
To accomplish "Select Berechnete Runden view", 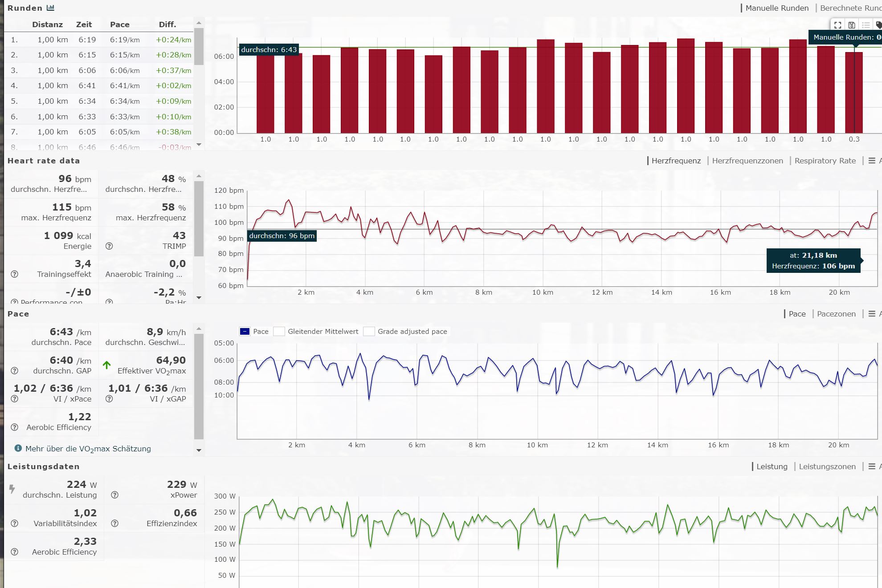I will 850,8.
